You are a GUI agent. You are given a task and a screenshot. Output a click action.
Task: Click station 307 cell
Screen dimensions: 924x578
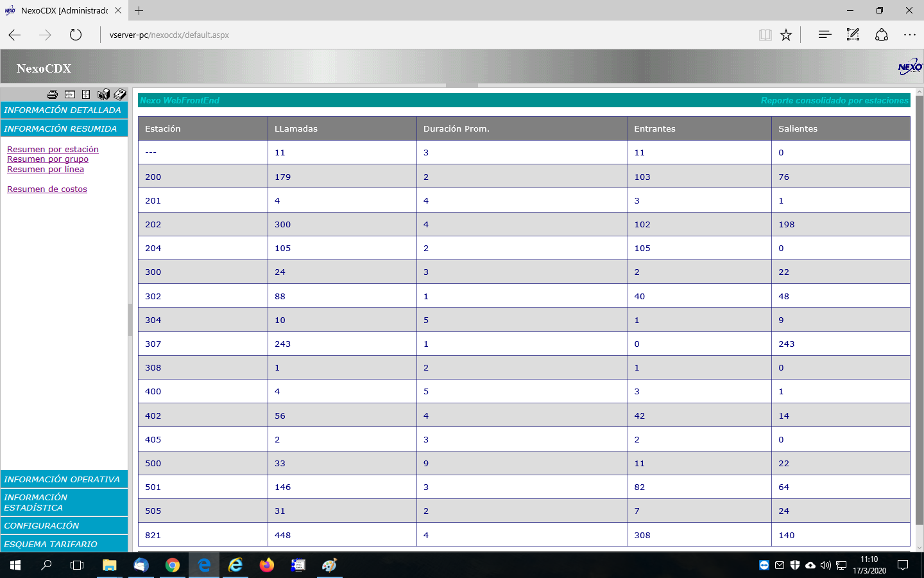(203, 344)
